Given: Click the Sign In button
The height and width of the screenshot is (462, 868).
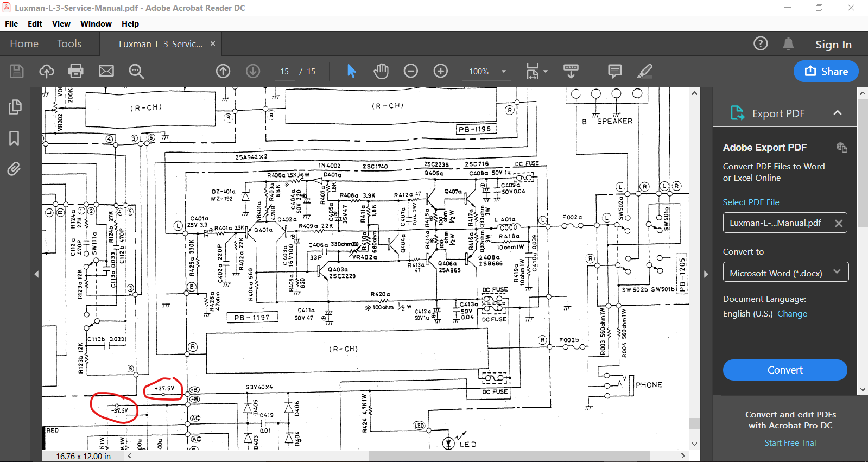Looking at the screenshot, I should (833, 45).
